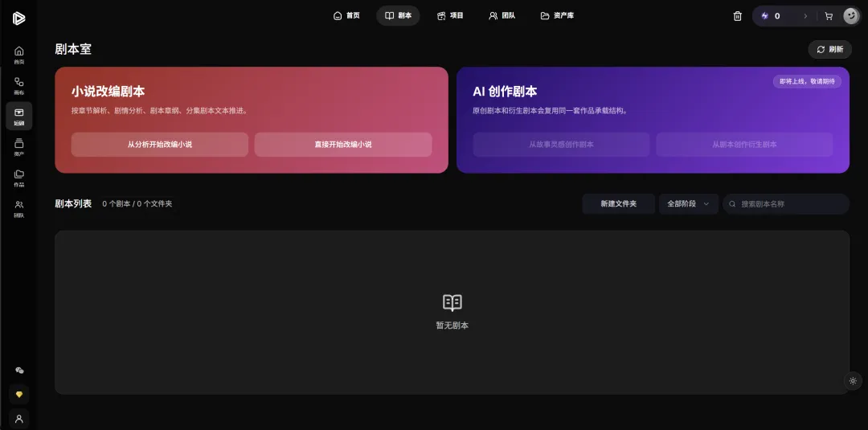Select the 剧本 tab in top navigation
868x430 pixels.
(398, 15)
